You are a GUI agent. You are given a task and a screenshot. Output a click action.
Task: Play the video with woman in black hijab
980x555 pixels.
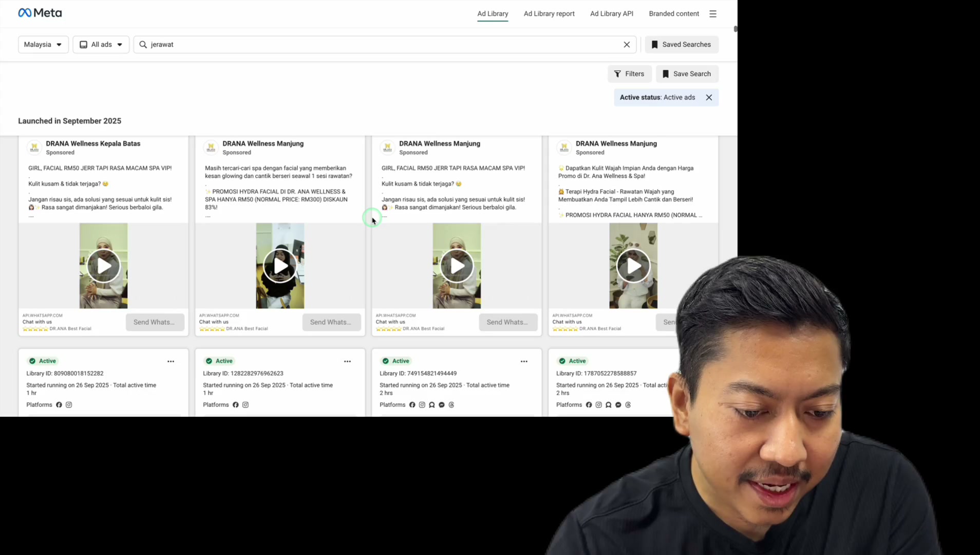click(x=280, y=266)
